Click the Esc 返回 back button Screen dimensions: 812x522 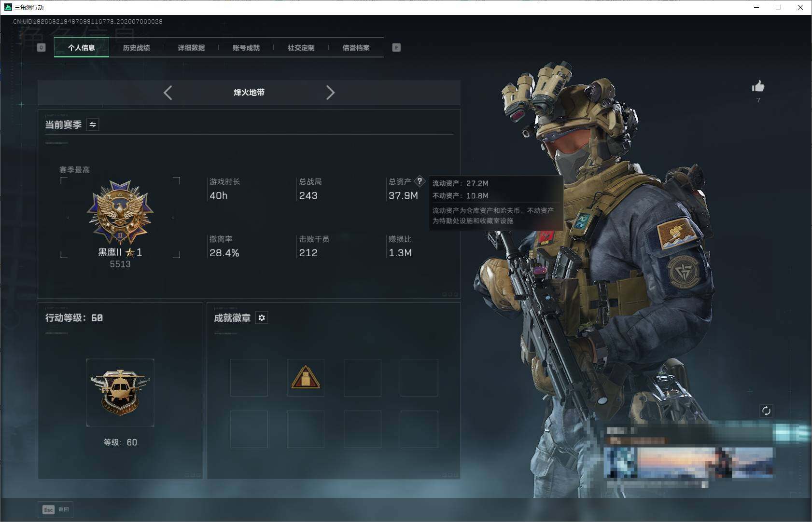[x=56, y=509]
